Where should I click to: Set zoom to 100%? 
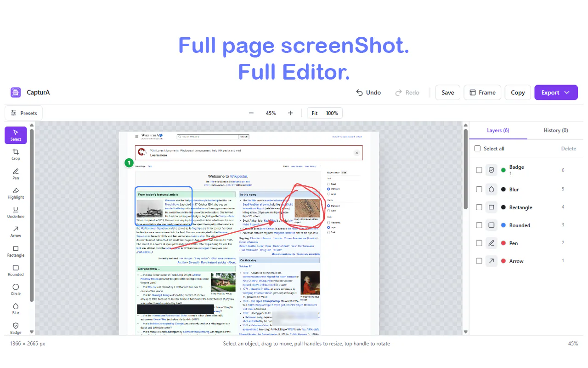click(332, 113)
